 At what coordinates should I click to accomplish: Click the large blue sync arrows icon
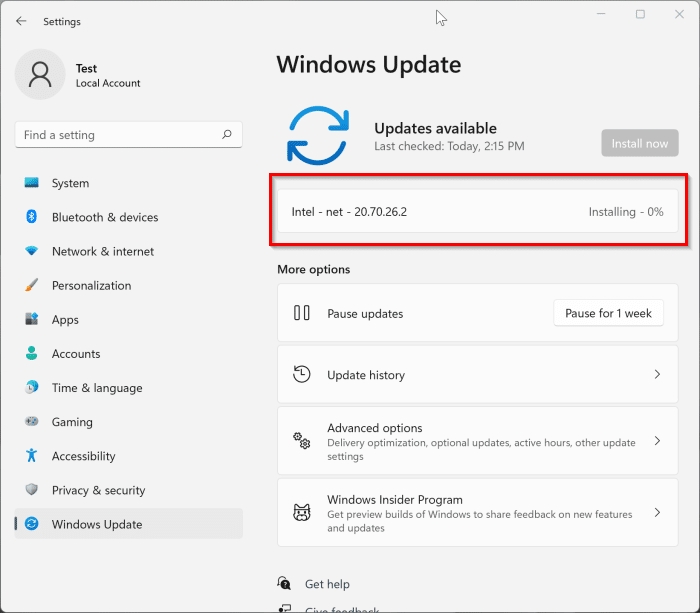point(318,135)
